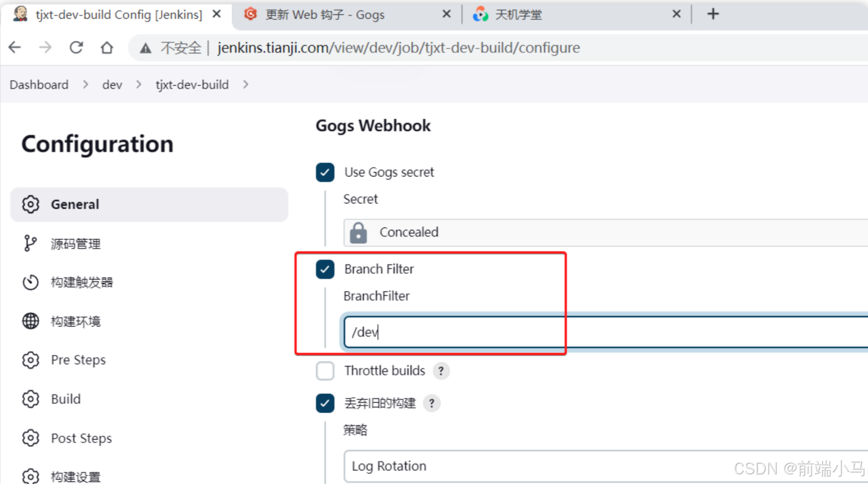The height and width of the screenshot is (484, 868).
Task: Click the Configuration page heading
Action: (x=98, y=144)
